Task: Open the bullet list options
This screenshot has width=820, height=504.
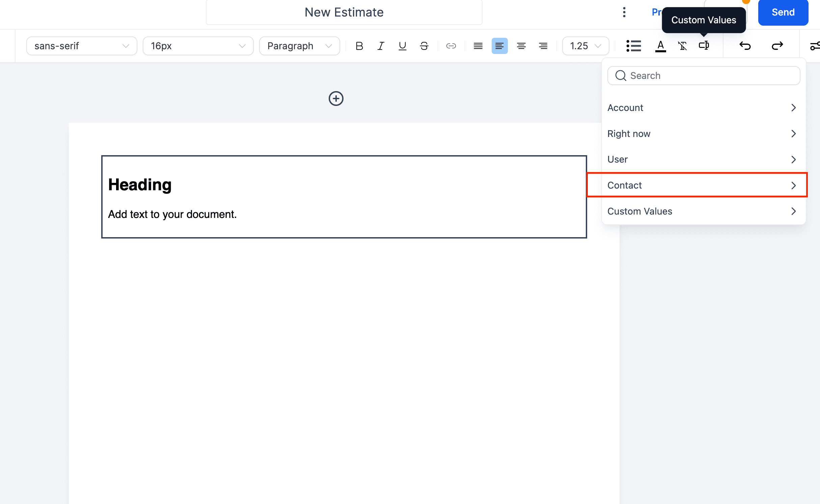Action: coord(634,46)
